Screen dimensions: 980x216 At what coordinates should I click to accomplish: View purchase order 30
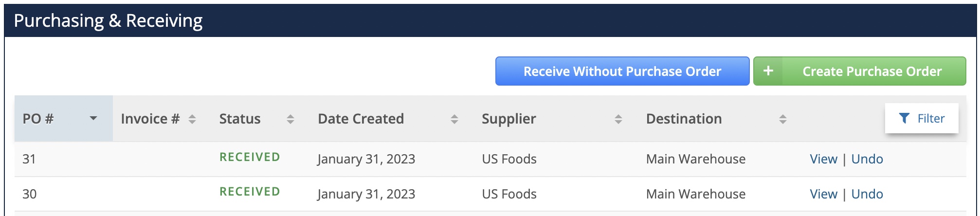(x=823, y=194)
